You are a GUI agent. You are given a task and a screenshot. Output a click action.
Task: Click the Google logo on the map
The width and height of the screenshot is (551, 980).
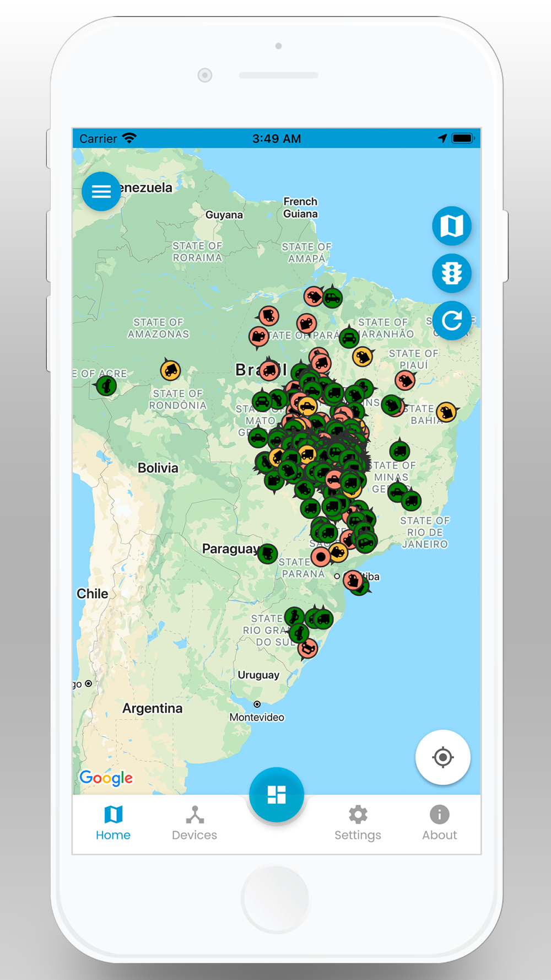tap(106, 778)
